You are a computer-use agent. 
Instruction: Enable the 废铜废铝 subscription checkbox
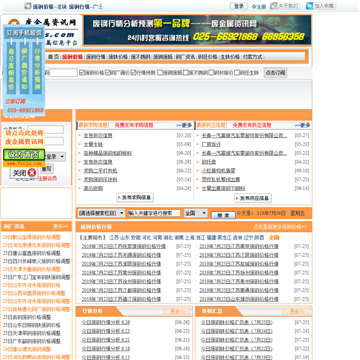[160, 72]
